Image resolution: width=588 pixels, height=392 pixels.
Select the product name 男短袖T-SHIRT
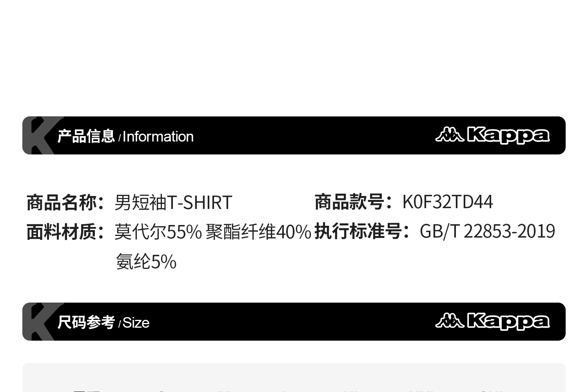tap(173, 203)
